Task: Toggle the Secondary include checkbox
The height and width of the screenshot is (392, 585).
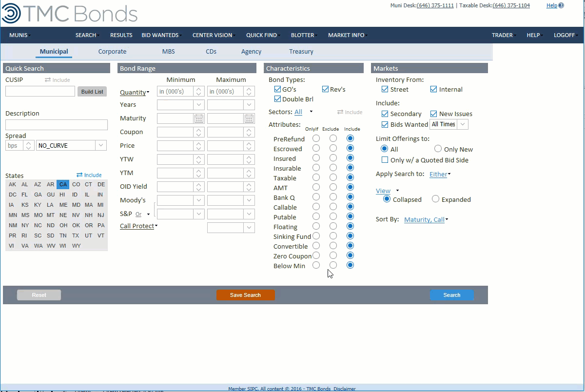Action: (385, 114)
